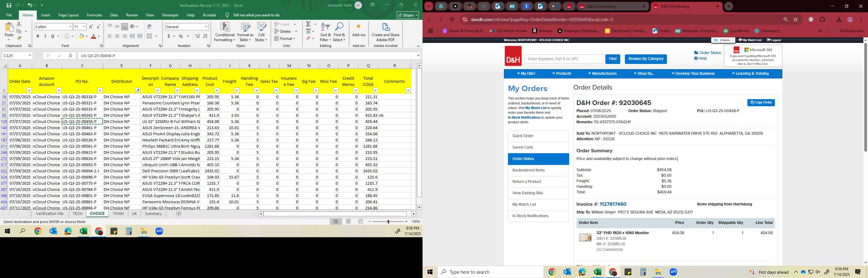868x278 pixels.
Task: Click the Clear eraser icon in Editing
Action: pos(308,38)
